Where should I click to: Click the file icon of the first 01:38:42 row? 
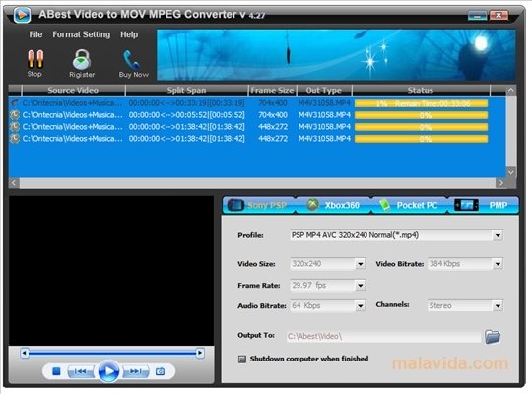pos(14,127)
